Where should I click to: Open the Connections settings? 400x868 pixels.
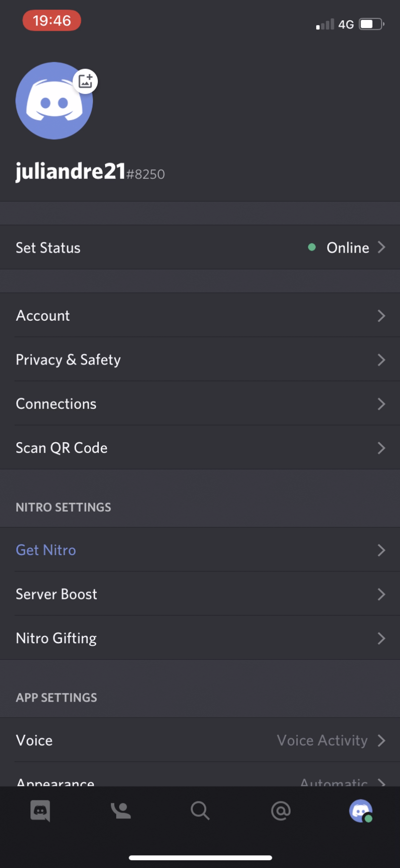[200, 404]
